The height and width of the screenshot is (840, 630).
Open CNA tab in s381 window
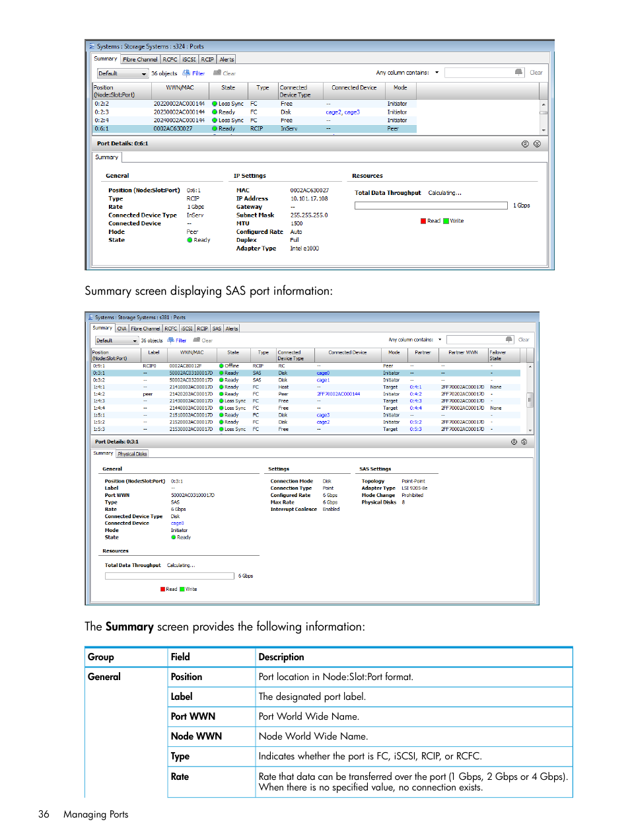(122, 328)
